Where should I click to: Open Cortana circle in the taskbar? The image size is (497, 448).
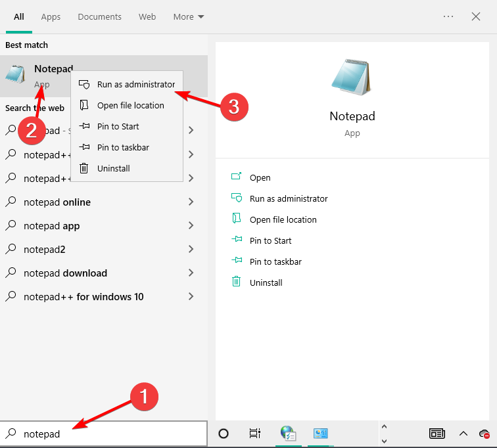(224, 434)
